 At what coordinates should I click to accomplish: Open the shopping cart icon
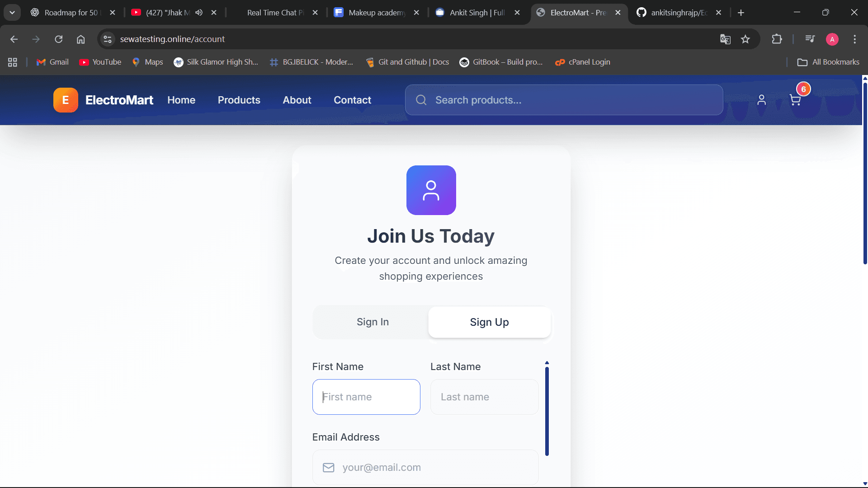click(x=795, y=100)
